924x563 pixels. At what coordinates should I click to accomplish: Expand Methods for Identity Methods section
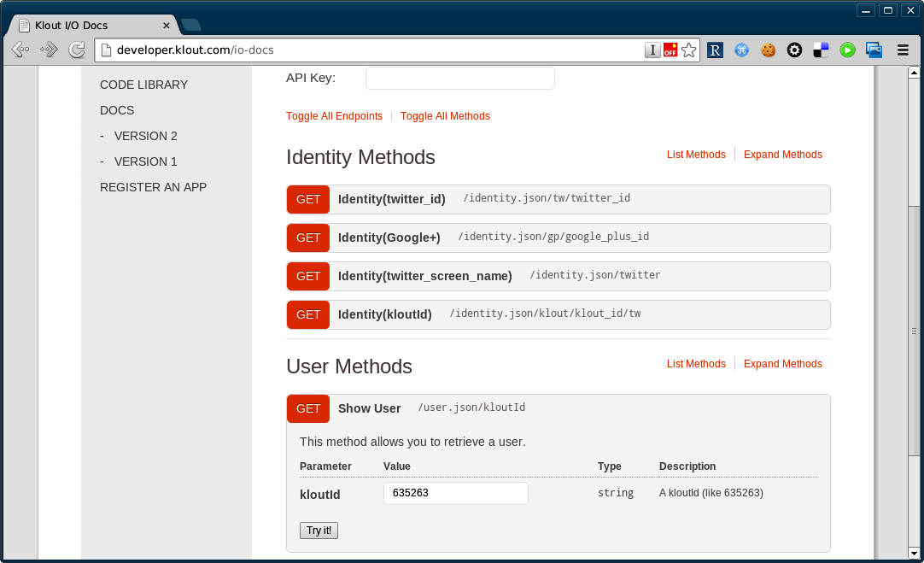(782, 155)
